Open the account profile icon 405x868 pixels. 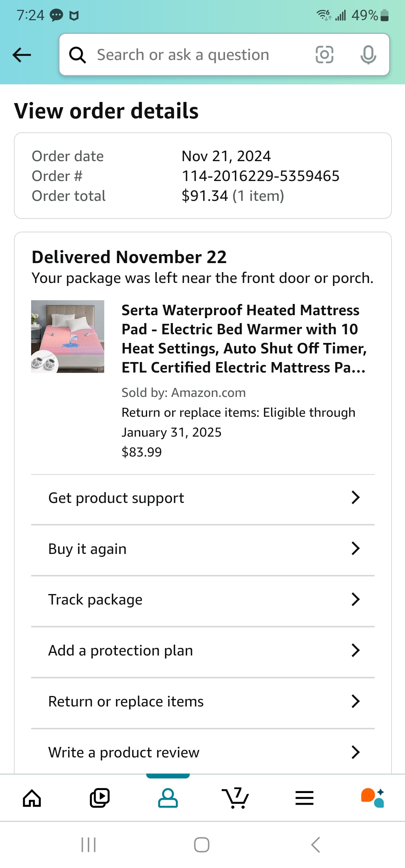click(x=168, y=798)
